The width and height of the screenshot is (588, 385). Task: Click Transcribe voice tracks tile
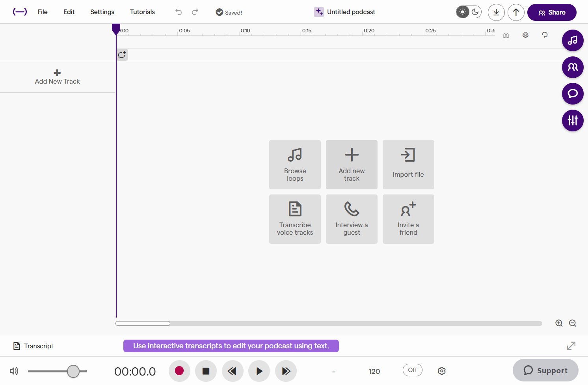[295, 219]
